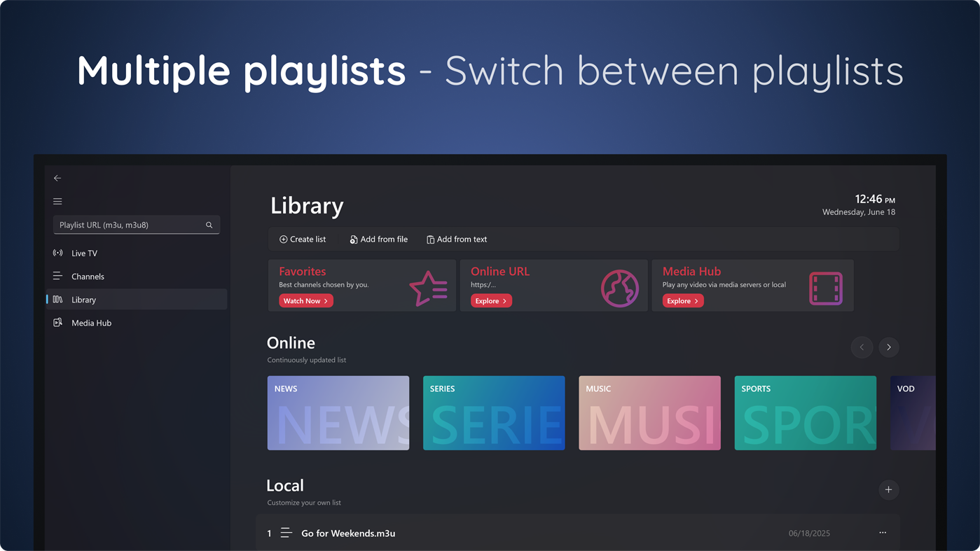Screen dimensions: 980x551
Task: Expand the navigation pane with the menu button
Action: coord(57,201)
